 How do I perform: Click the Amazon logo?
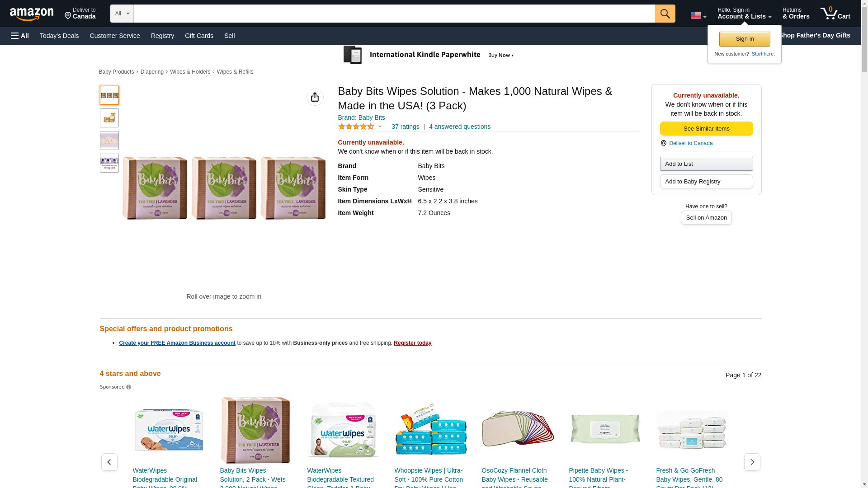[x=32, y=14]
